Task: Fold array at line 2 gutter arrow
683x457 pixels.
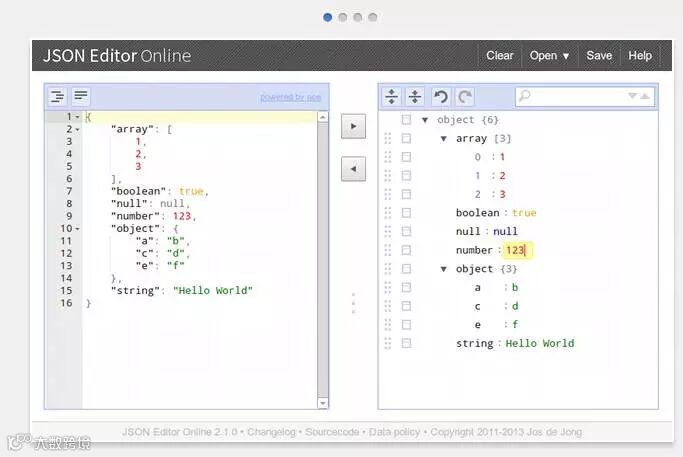Action: [78, 130]
